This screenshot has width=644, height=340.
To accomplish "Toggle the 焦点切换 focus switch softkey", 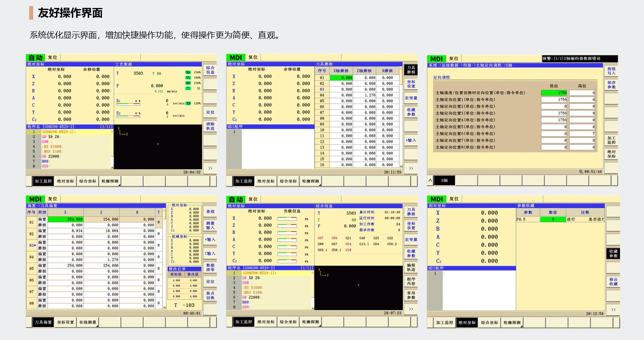I will tap(210, 295).
